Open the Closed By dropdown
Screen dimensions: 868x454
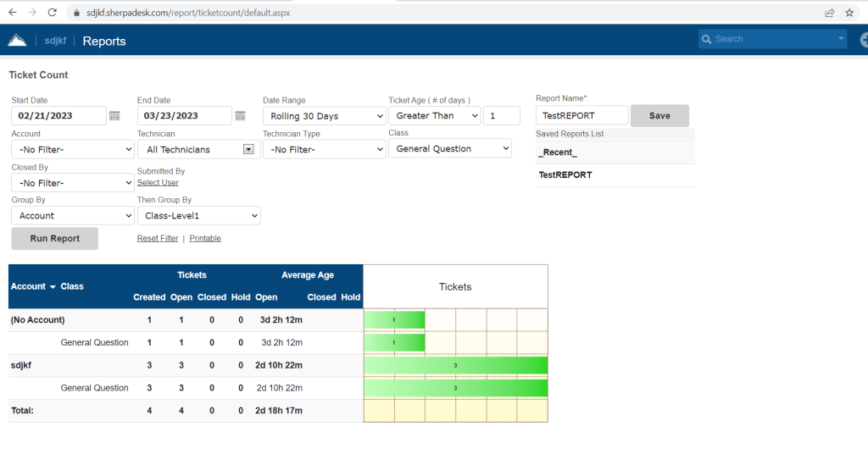pyautogui.click(x=73, y=183)
